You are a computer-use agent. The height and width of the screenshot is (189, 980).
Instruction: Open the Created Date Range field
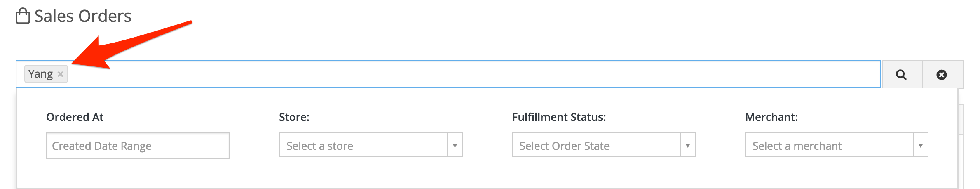(138, 146)
